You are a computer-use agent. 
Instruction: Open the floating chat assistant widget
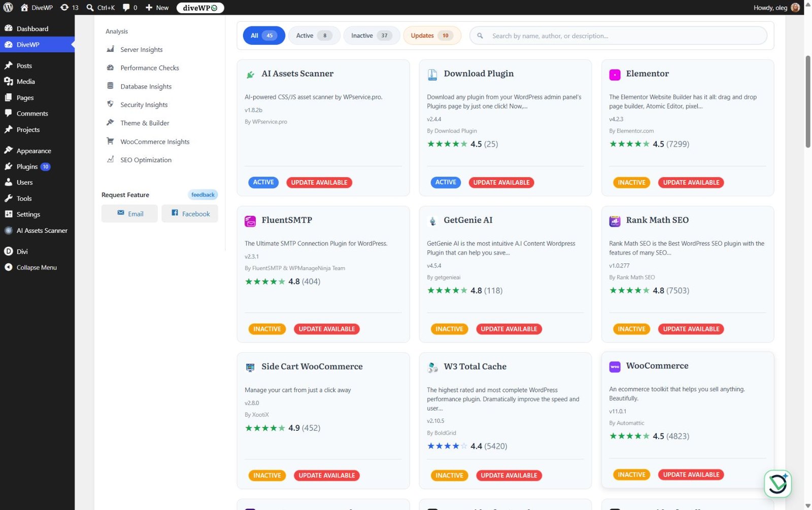tap(777, 484)
